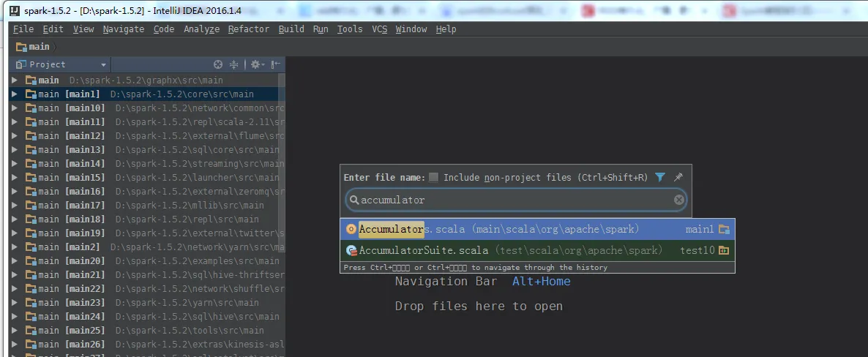Image resolution: width=868 pixels, height=357 pixels.
Task: Expand the main [main24] hive node
Action: pyautogui.click(x=15, y=317)
